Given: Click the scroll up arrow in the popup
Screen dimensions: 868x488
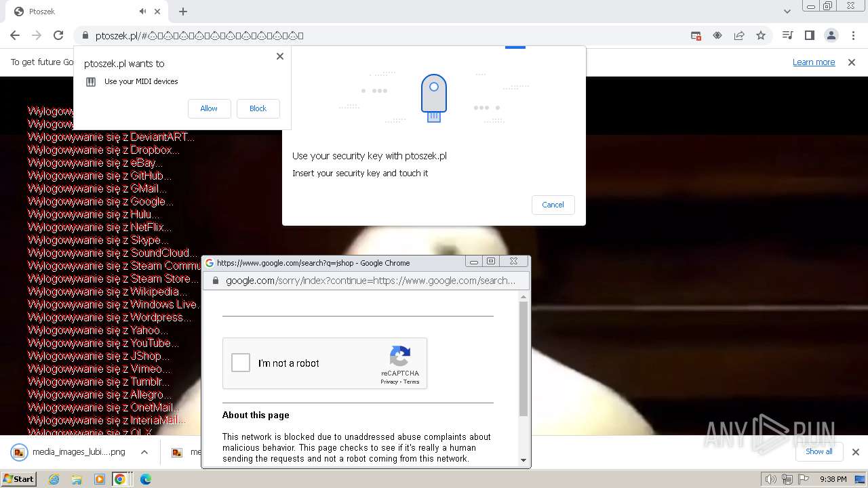Looking at the screenshot, I should pyautogui.click(x=523, y=297).
